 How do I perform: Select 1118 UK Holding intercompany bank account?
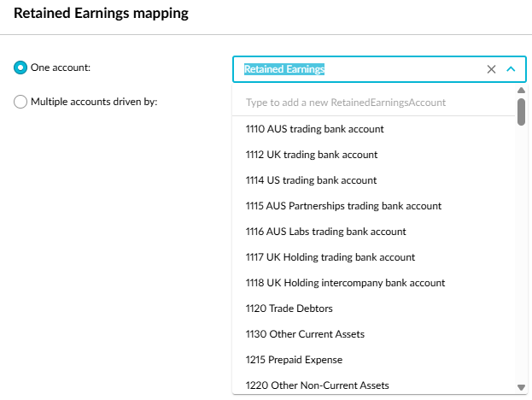[345, 283]
